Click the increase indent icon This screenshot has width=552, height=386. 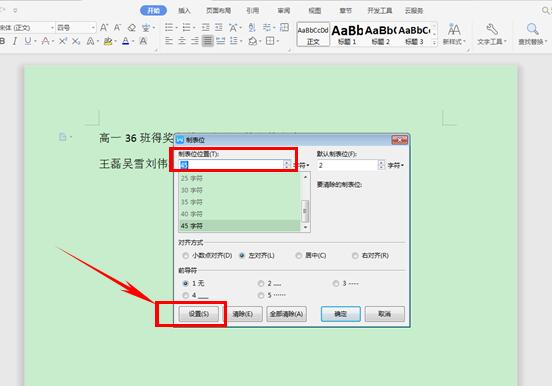pyautogui.click(x=219, y=27)
